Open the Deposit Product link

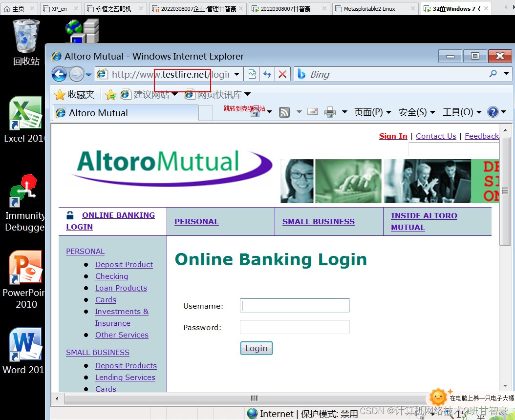click(124, 264)
